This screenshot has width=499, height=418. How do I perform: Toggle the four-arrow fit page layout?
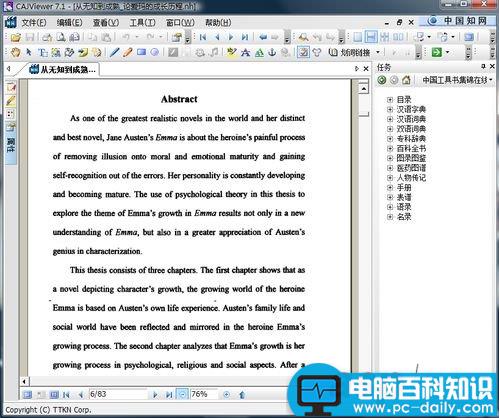pyautogui.click(x=385, y=37)
